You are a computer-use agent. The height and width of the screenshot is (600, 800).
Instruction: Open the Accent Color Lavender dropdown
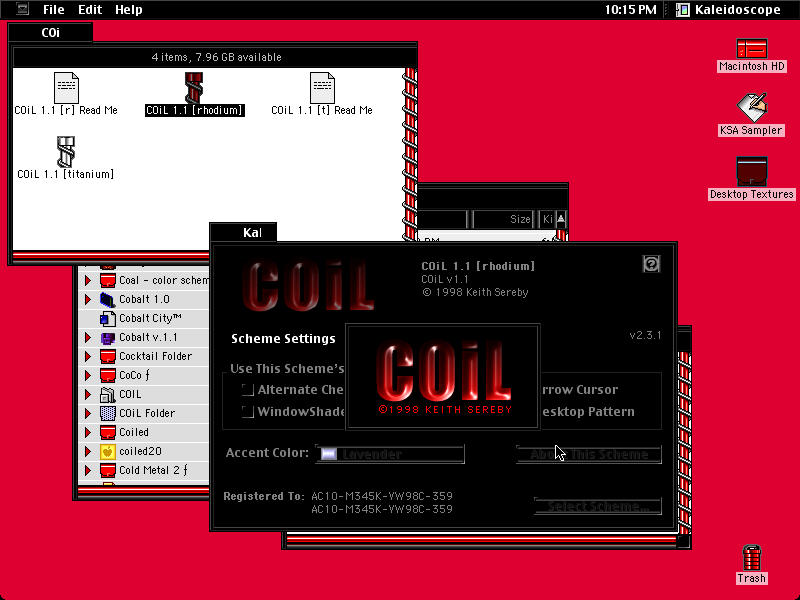coord(390,454)
